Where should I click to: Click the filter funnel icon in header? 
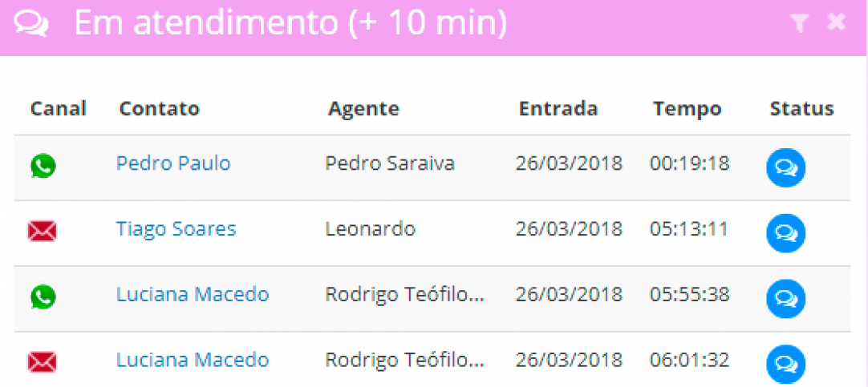pyautogui.click(x=799, y=23)
